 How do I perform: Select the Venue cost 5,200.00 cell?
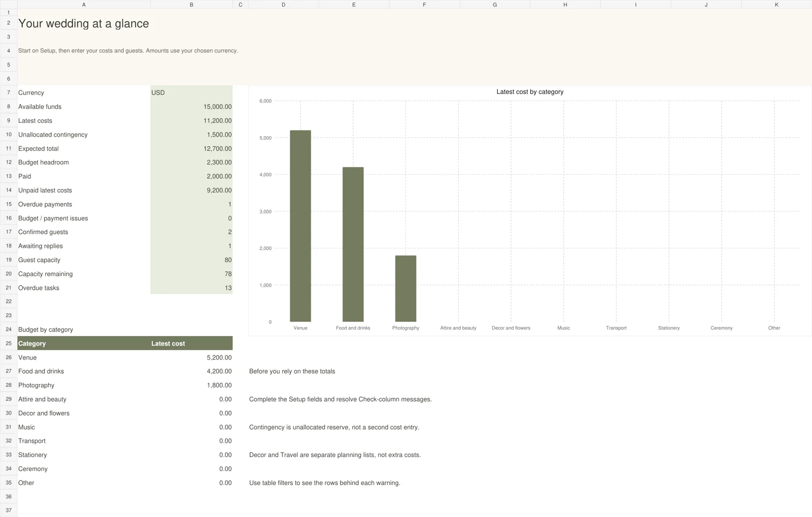191,358
